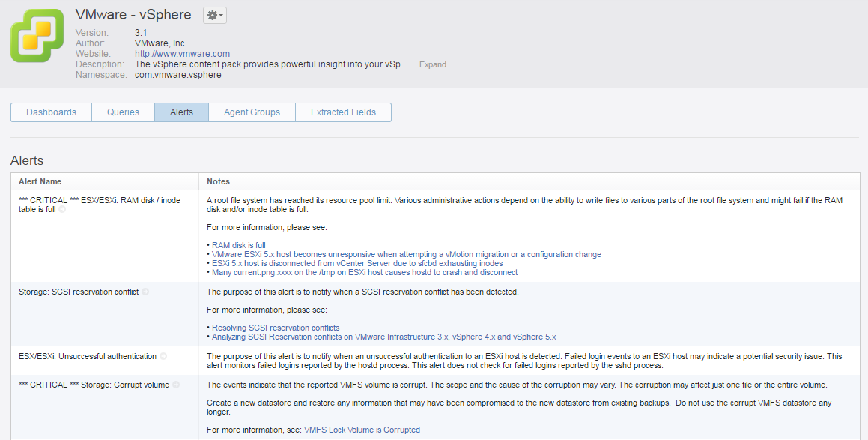Select the 'ESX/ESXi: Unsuccessful authentication' alert name
The height and width of the screenshot is (440, 868).
88,356
